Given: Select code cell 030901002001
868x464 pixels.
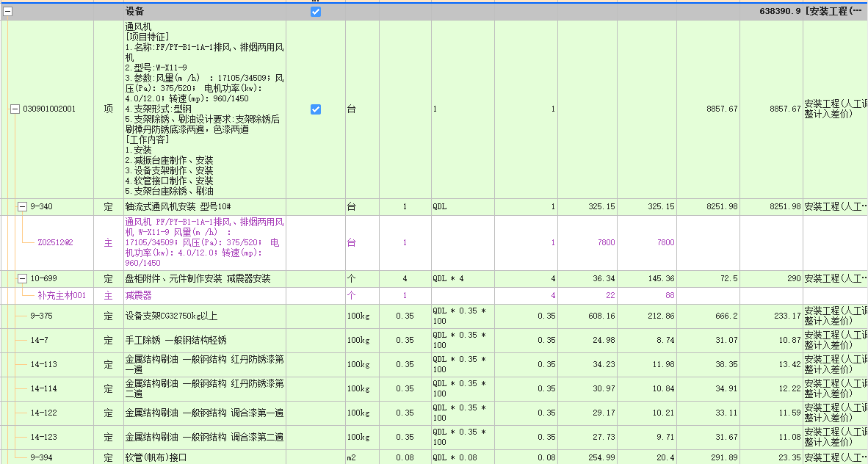Looking at the screenshot, I should pyautogui.click(x=48, y=109).
